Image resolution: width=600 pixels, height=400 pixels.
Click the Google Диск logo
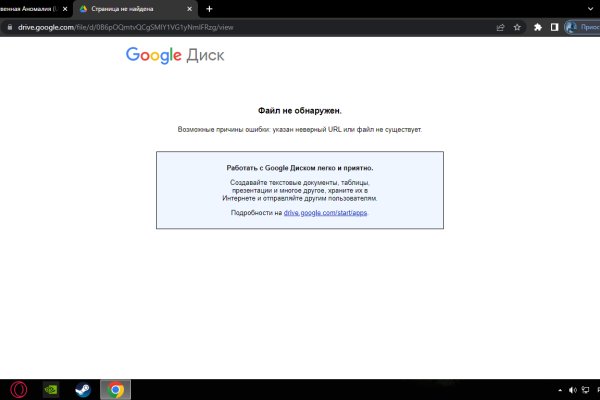tap(175, 55)
